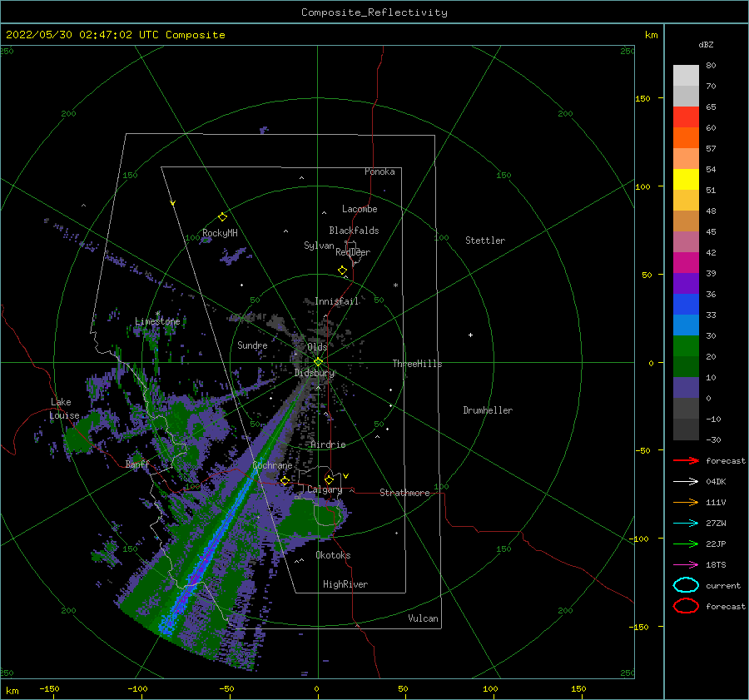Click the 0 dBZ purple color swatch
Screen dimensions: 749x700
(686, 387)
